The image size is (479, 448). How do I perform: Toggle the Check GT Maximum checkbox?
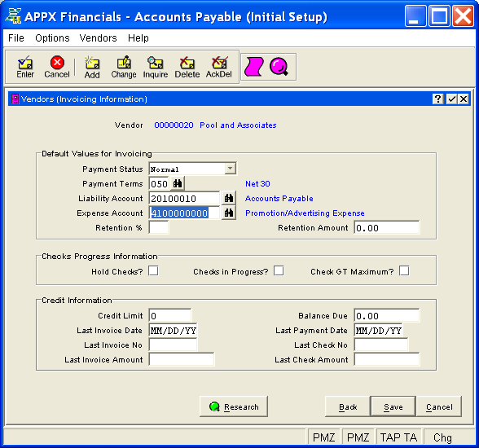[x=404, y=270]
